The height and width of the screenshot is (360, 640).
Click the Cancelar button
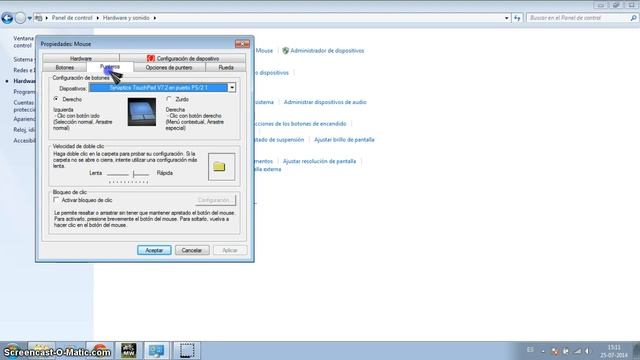(x=192, y=250)
